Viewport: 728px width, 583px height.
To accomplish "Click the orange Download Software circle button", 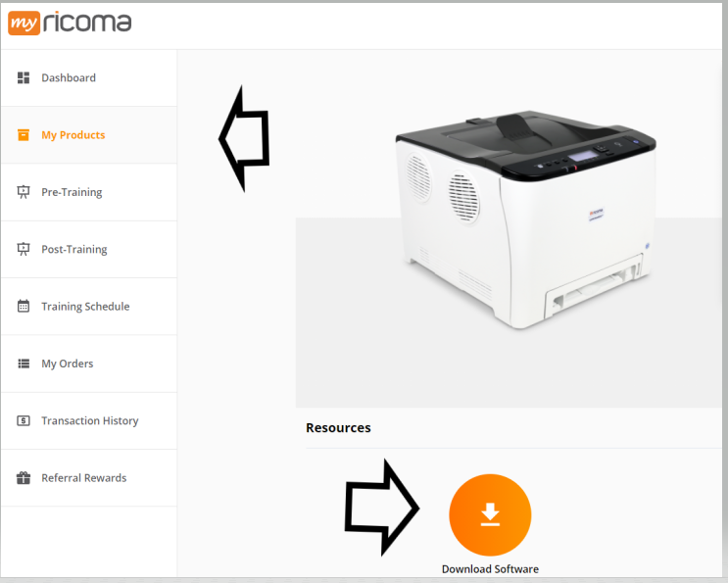I will pos(490,514).
